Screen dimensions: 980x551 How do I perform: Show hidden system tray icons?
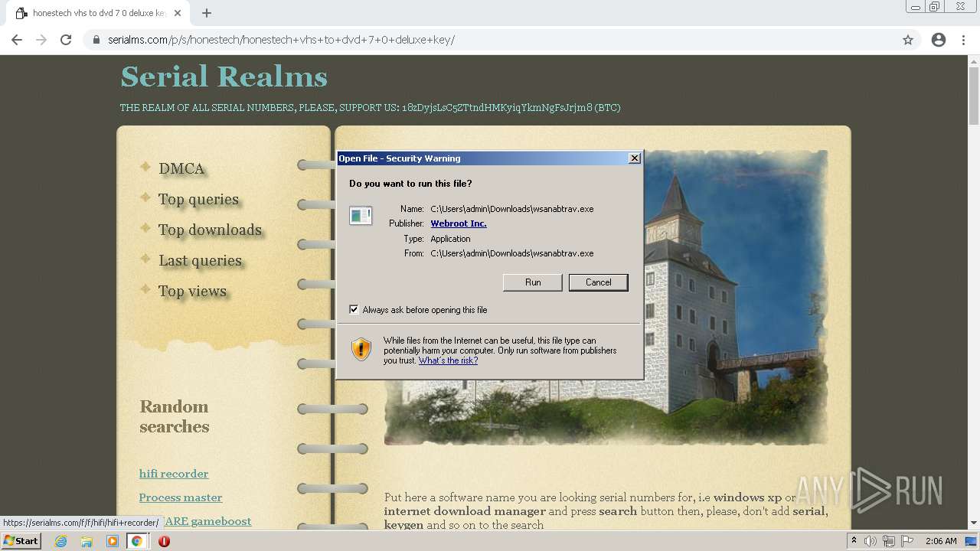coord(854,541)
